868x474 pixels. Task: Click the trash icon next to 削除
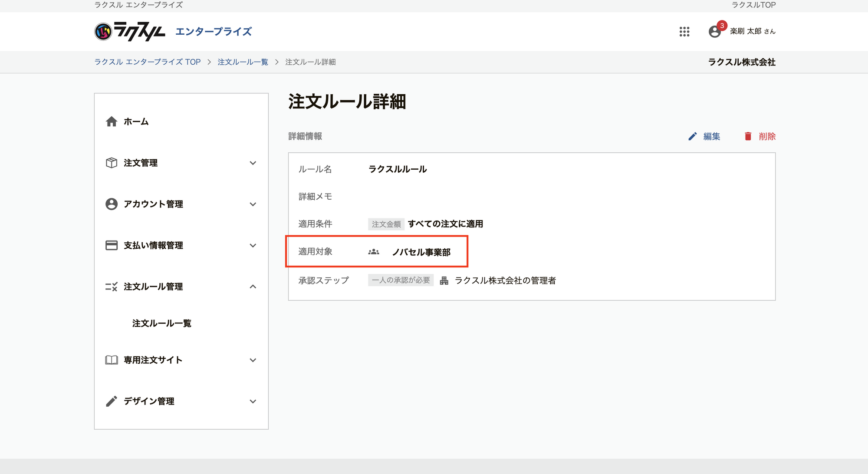click(748, 136)
